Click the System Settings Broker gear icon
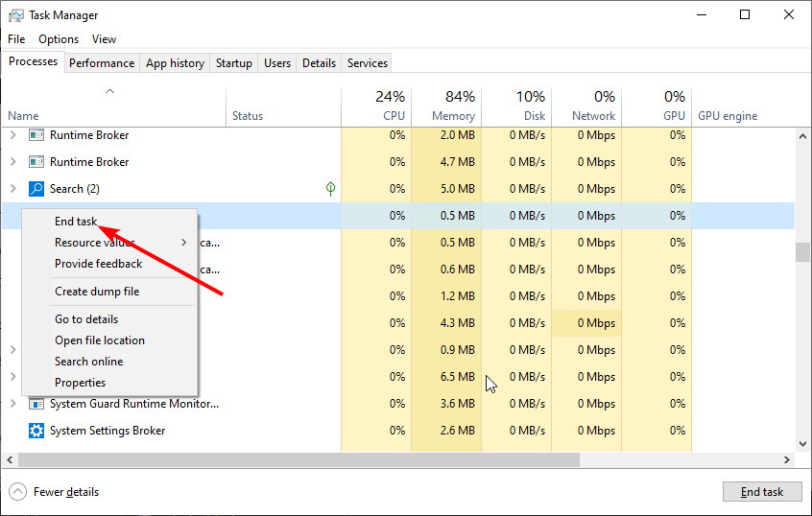Viewport: 812px width, 516px height. coord(36,431)
